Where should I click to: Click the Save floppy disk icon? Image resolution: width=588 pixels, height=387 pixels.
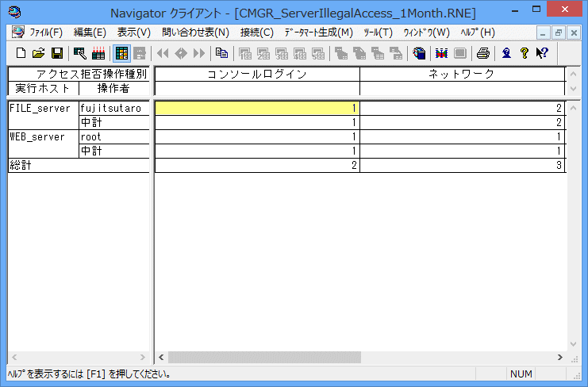[56, 53]
